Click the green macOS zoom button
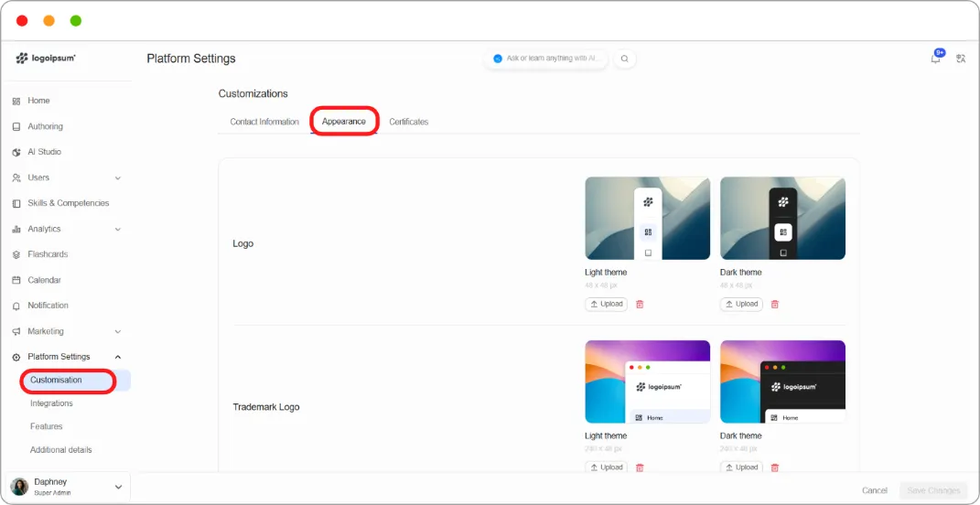The image size is (980, 505). (76, 21)
